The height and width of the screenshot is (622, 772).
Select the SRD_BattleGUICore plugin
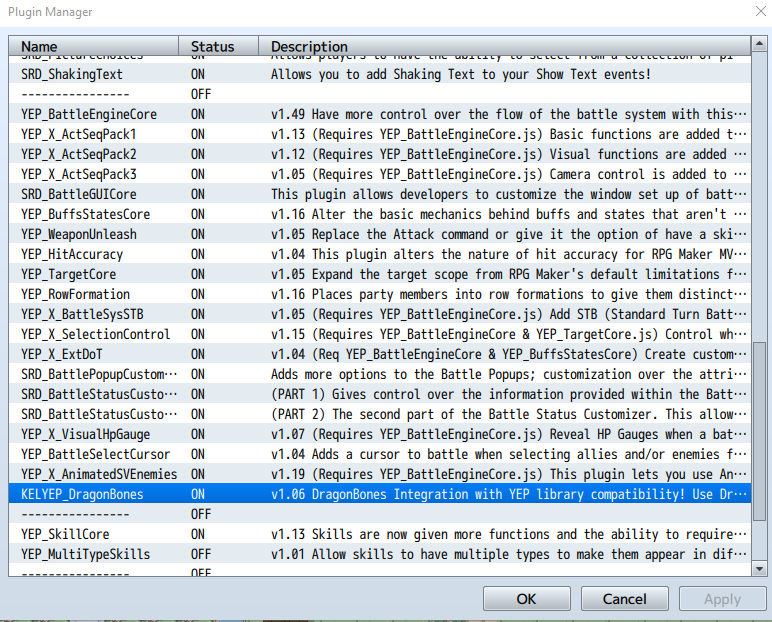(x=380, y=195)
